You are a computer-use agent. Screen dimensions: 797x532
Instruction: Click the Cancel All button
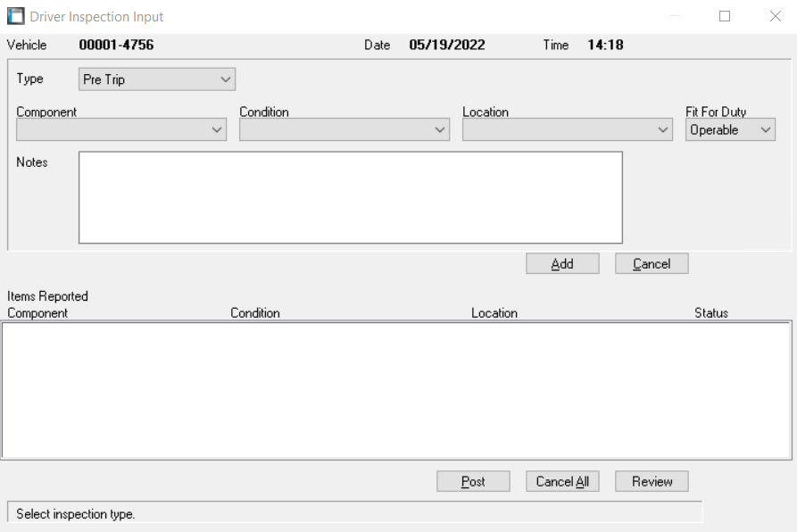click(x=562, y=481)
